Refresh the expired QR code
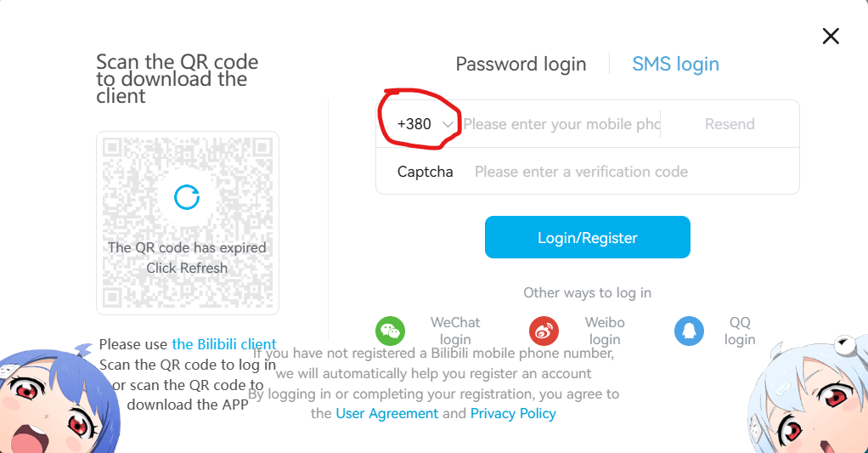This screenshot has width=868, height=453. click(x=187, y=197)
